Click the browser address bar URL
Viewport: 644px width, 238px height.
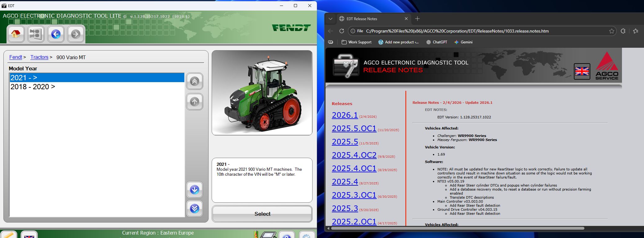click(457, 31)
